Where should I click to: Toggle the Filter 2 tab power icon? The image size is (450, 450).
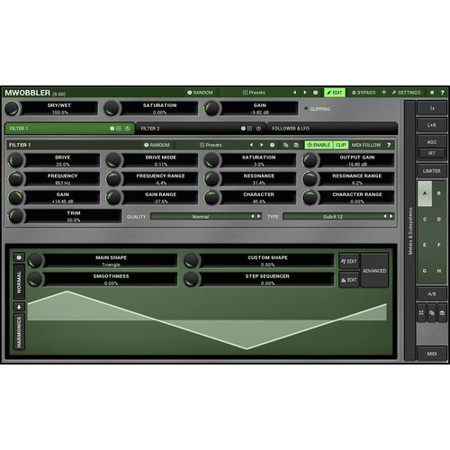tap(258, 128)
